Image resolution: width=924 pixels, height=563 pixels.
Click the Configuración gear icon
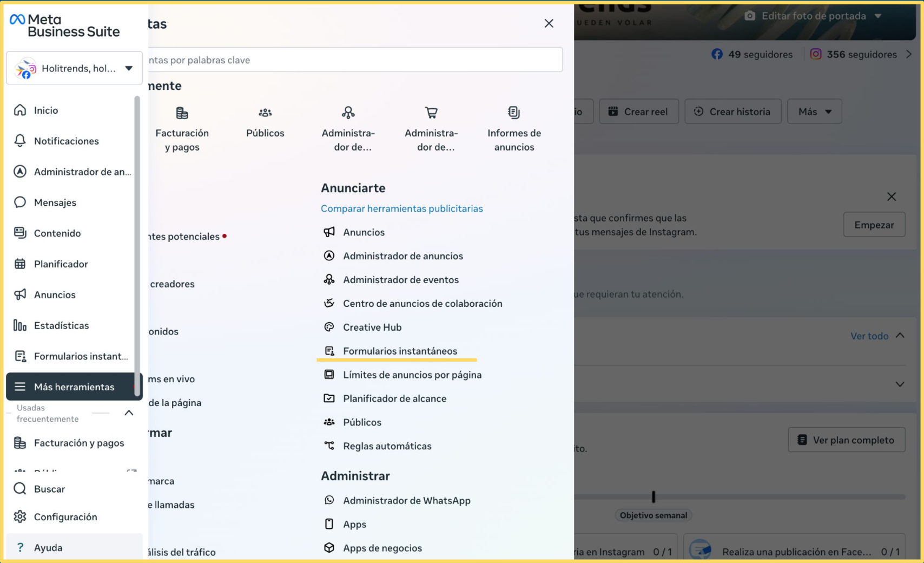[20, 517]
